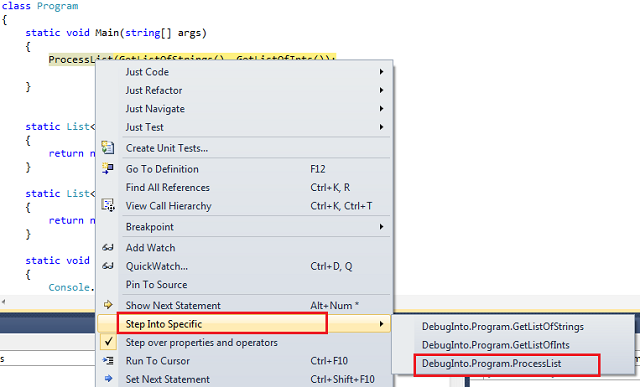The width and height of the screenshot is (640, 387).
Task: Click the Show Next Statement yellow arrow icon
Action: click(x=108, y=305)
